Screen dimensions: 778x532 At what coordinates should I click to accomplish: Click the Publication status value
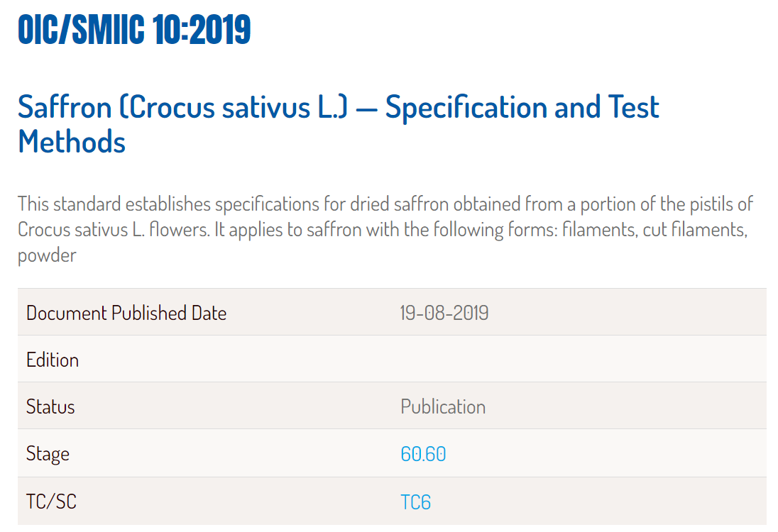[443, 406]
